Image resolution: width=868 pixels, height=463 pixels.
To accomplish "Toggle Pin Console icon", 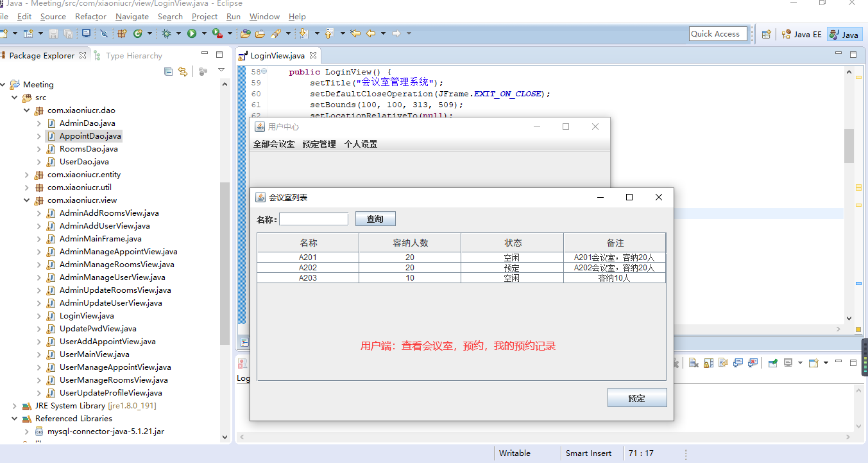I will tap(773, 363).
